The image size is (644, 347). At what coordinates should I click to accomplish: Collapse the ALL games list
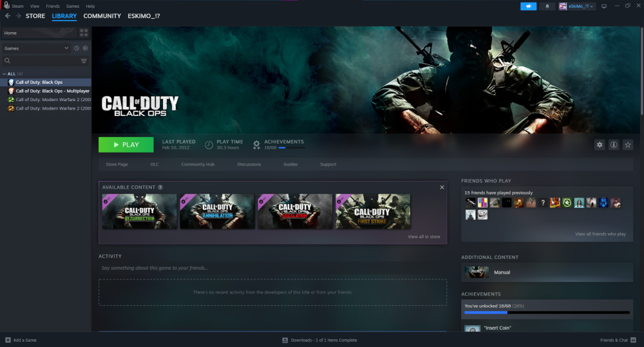click(x=5, y=74)
